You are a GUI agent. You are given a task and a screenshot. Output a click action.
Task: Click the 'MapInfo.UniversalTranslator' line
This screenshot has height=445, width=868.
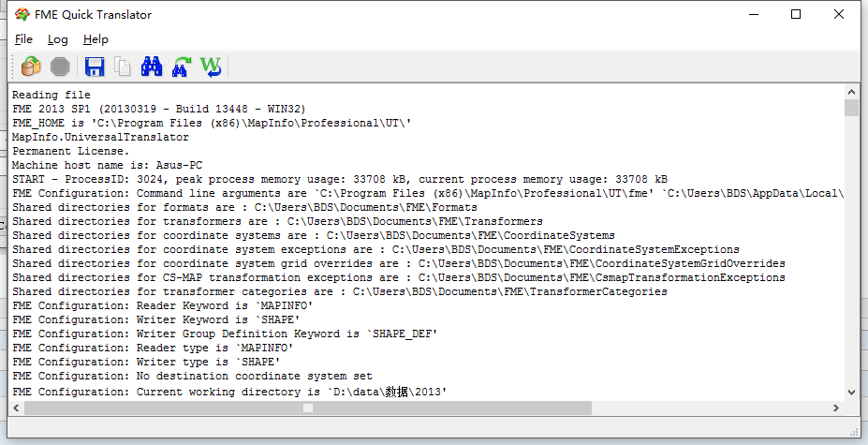pyautogui.click(x=101, y=137)
